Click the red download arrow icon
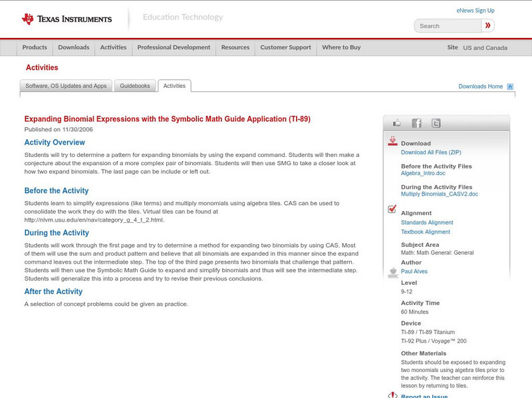This screenshot has width=532, height=398. click(x=392, y=141)
